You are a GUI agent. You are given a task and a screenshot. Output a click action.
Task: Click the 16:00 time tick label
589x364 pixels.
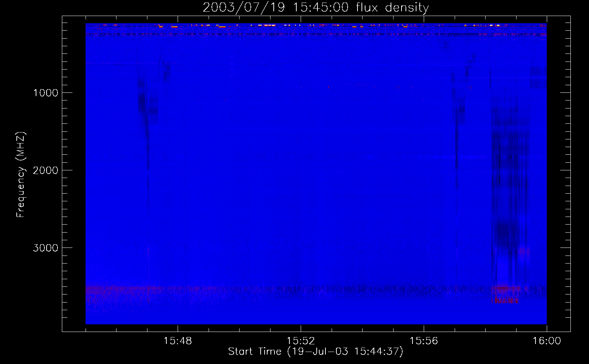coord(547,341)
